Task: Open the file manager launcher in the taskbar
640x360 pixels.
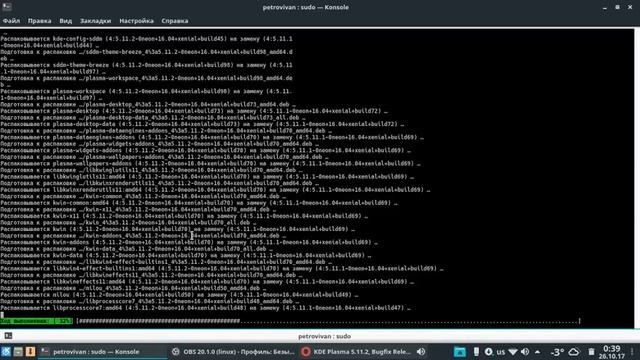Action: click(x=18, y=351)
